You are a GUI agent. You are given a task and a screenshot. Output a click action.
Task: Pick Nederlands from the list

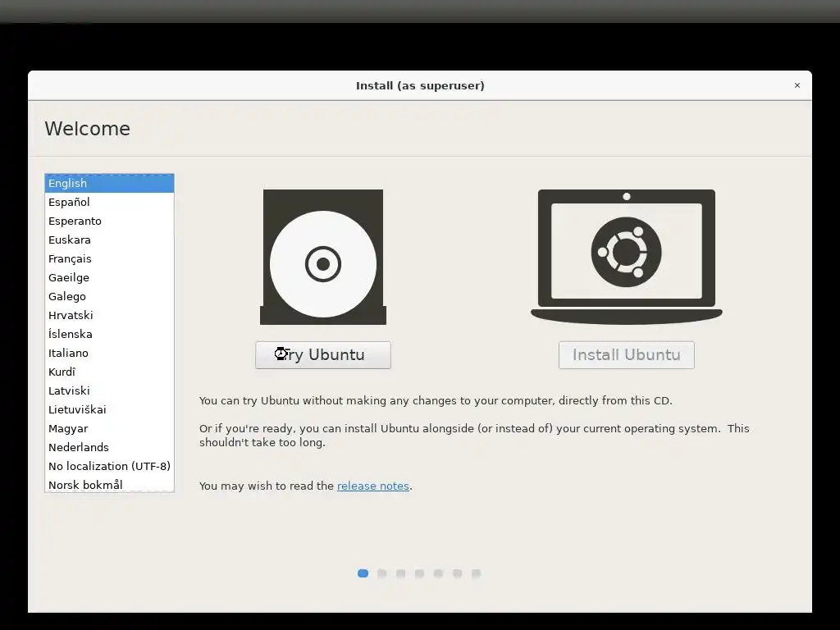(x=109, y=447)
